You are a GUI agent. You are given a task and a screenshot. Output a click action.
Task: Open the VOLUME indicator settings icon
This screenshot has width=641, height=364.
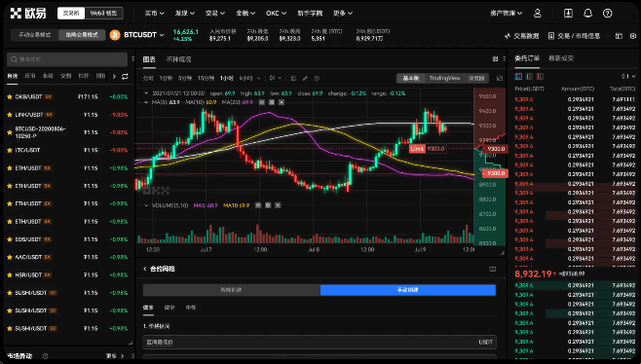(268, 205)
